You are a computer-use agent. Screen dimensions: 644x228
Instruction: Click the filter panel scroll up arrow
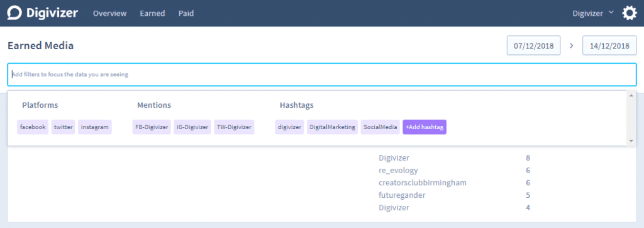(631, 96)
